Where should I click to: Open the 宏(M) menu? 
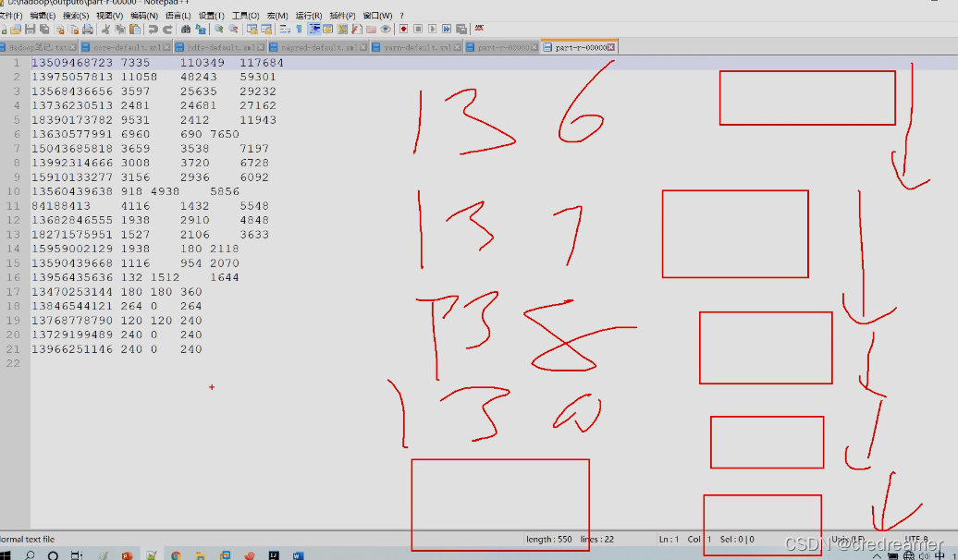277,16
